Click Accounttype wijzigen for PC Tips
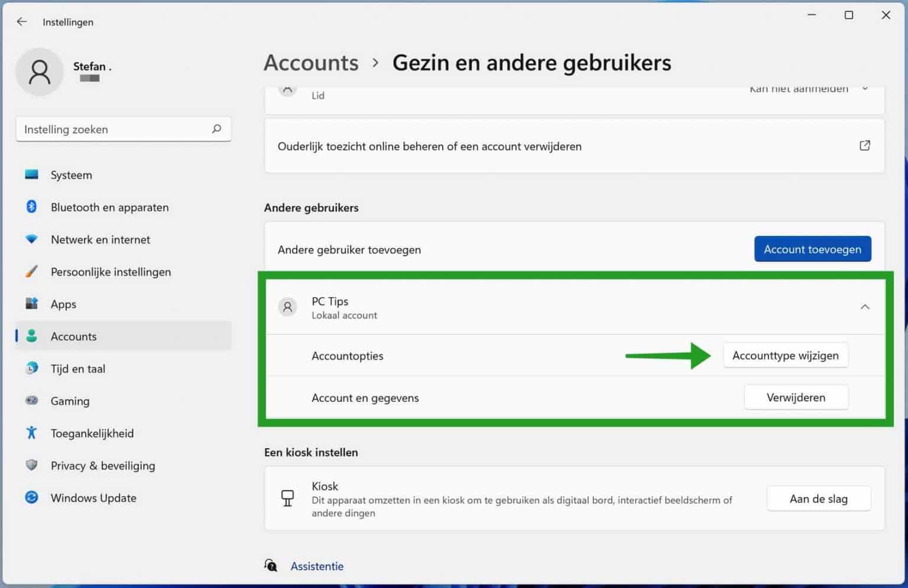This screenshot has height=588, width=908. coord(786,355)
